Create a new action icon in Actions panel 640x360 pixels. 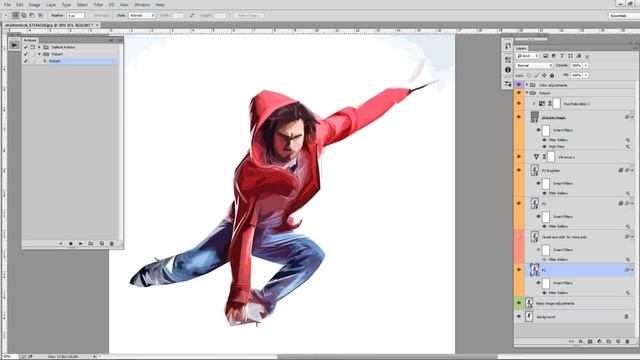pyautogui.click(x=102, y=244)
